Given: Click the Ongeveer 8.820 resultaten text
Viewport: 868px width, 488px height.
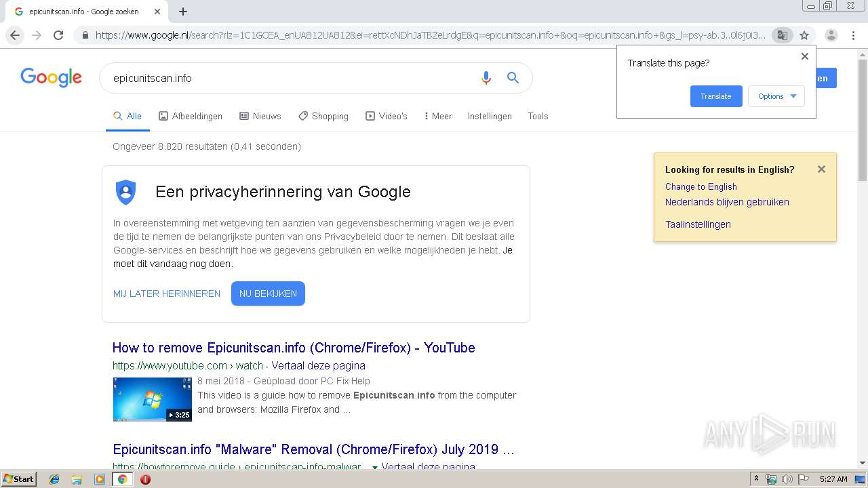Looking at the screenshot, I should pos(207,146).
